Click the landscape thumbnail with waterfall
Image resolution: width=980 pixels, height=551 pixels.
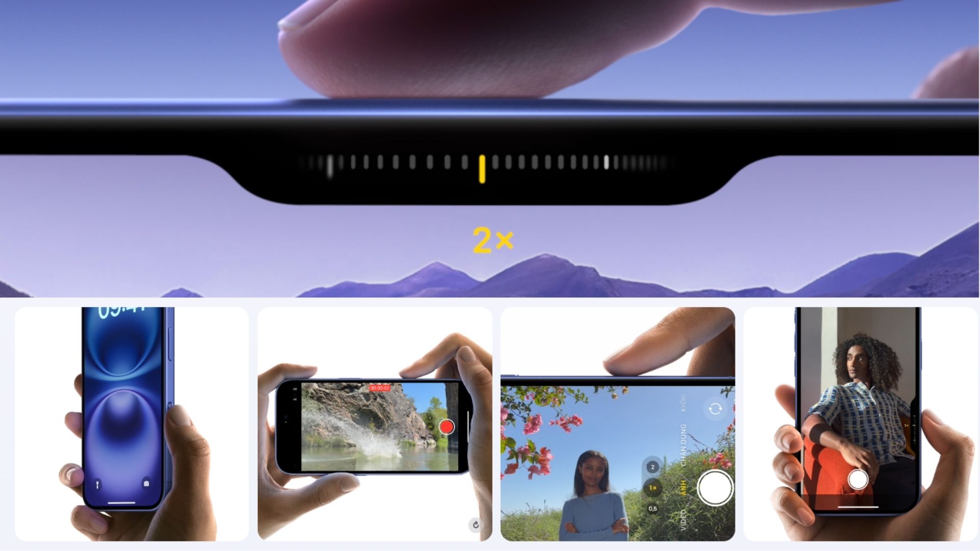point(375,424)
